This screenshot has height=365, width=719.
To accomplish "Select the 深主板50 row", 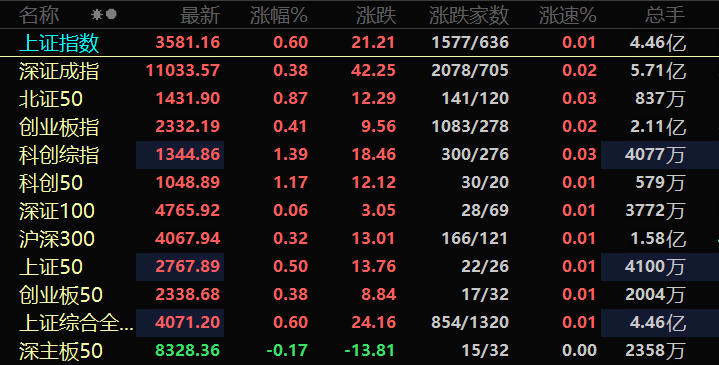I will 360,351.
